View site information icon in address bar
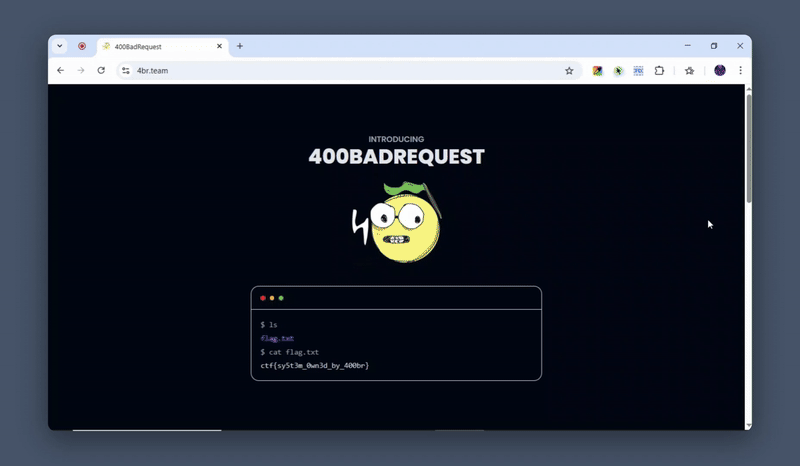This screenshot has height=466, width=800. [126, 70]
